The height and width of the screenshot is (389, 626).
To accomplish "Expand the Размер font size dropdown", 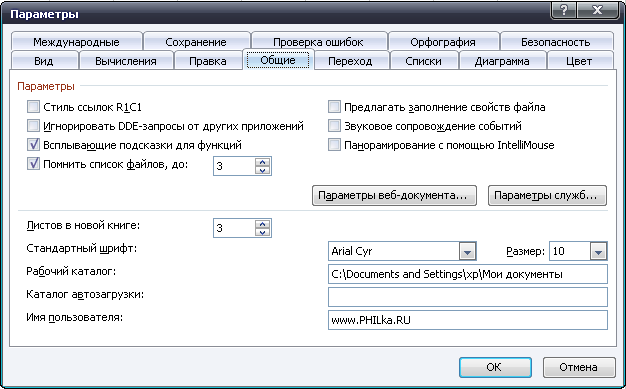I will pos(598,251).
